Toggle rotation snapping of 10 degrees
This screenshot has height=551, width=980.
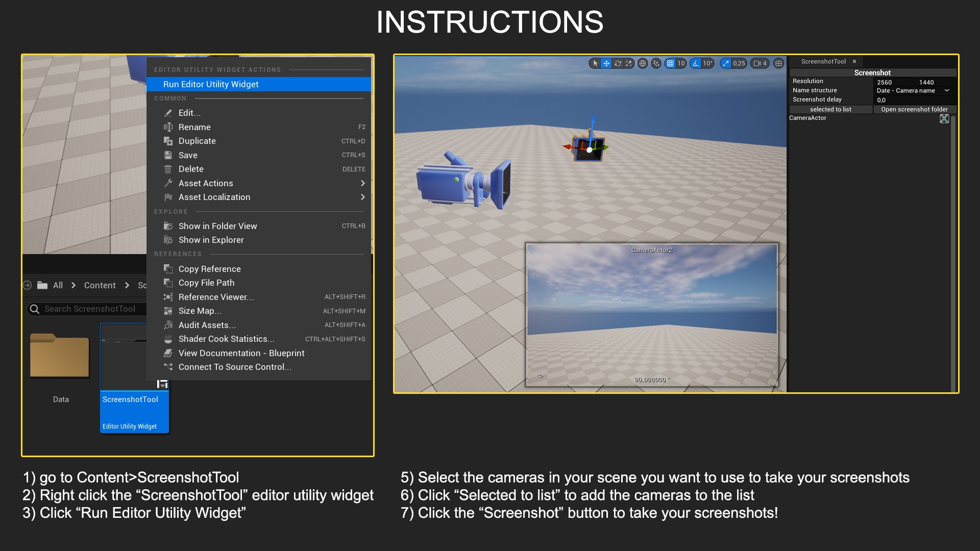tap(696, 64)
